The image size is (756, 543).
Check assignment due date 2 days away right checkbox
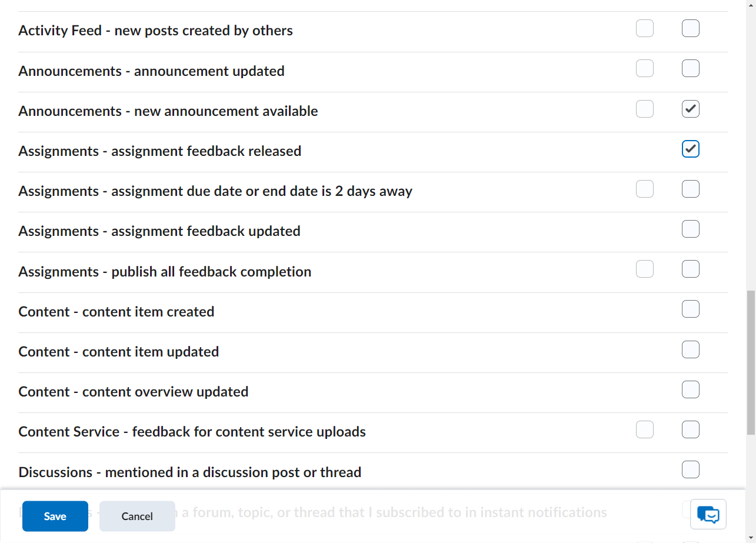click(x=691, y=189)
